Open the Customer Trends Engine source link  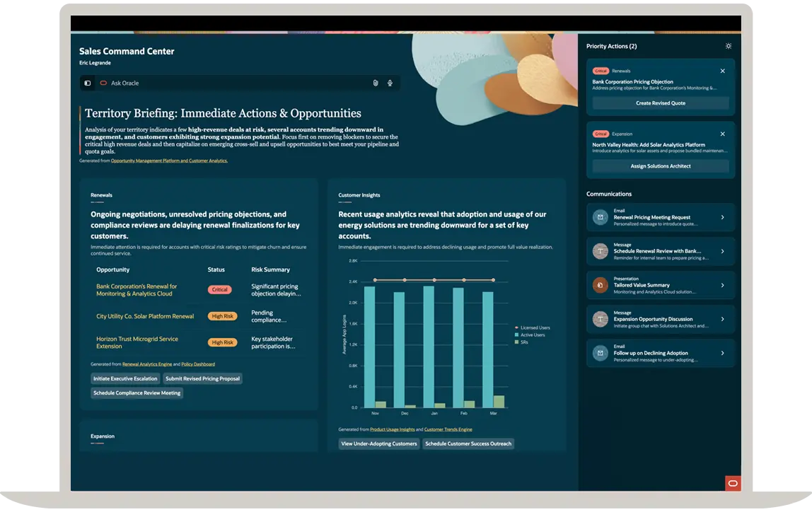pos(448,429)
